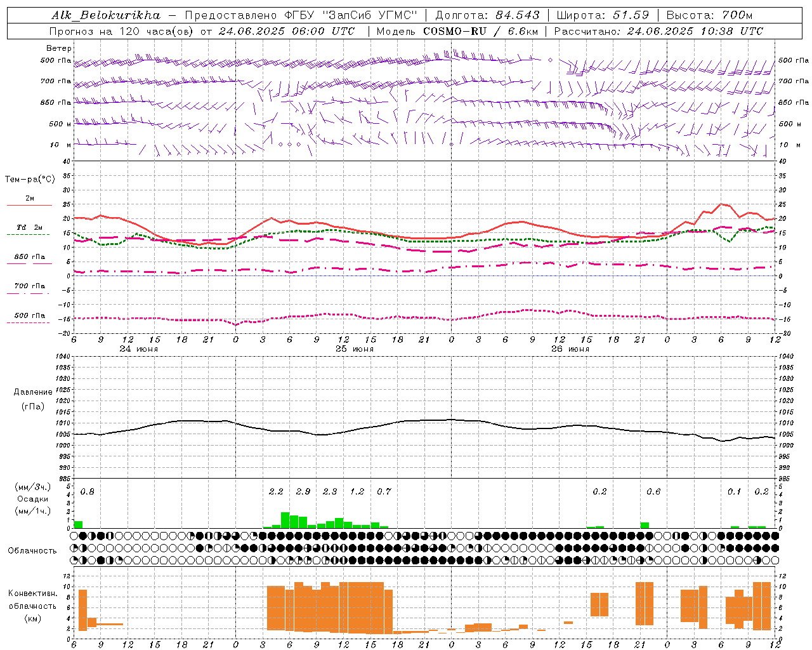Click the 25 июня date label
This screenshot has width=812, height=650.
[355, 349]
